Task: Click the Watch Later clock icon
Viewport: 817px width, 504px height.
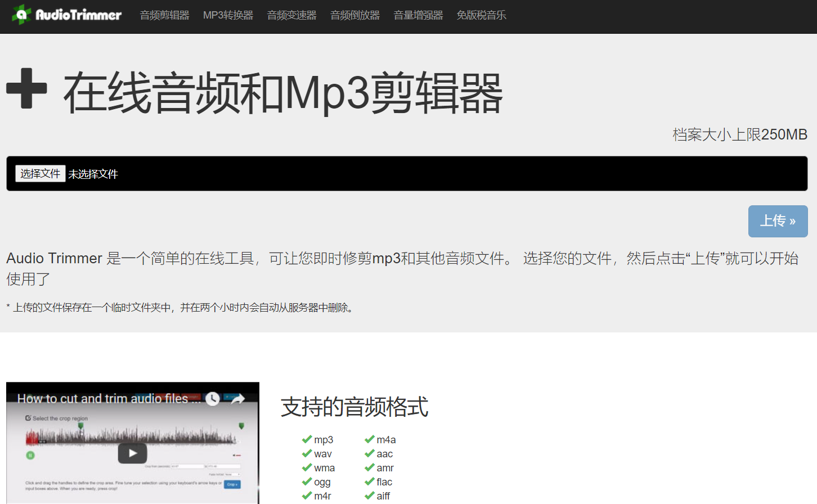Action: (x=212, y=399)
